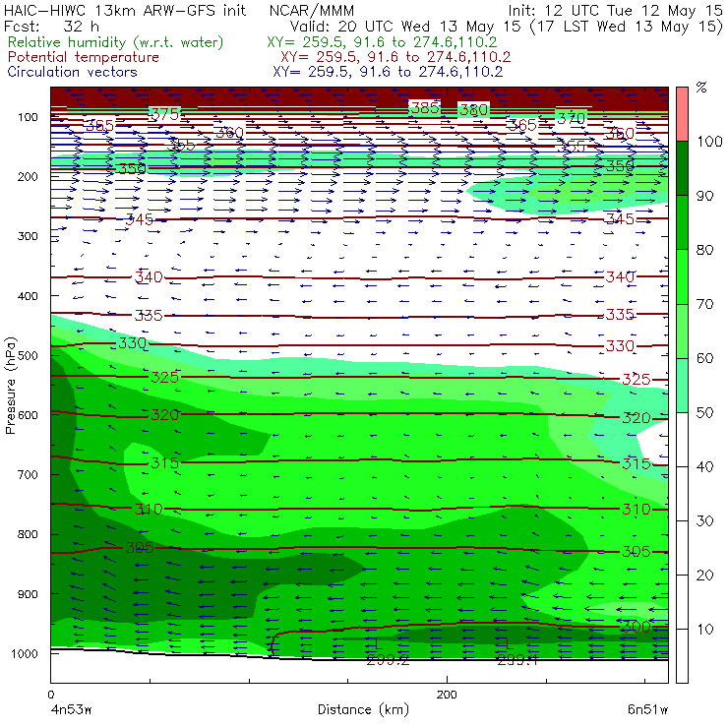This screenshot has height=728, width=728.
Task: Click the 'Relative humidity (w.r.t. water)' legend label
Action: click(116, 42)
